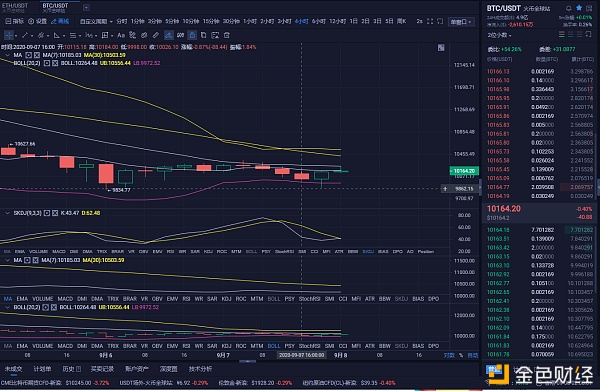The image size is (600, 391).
Task: Save chart as image icon
Action: (215, 35)
